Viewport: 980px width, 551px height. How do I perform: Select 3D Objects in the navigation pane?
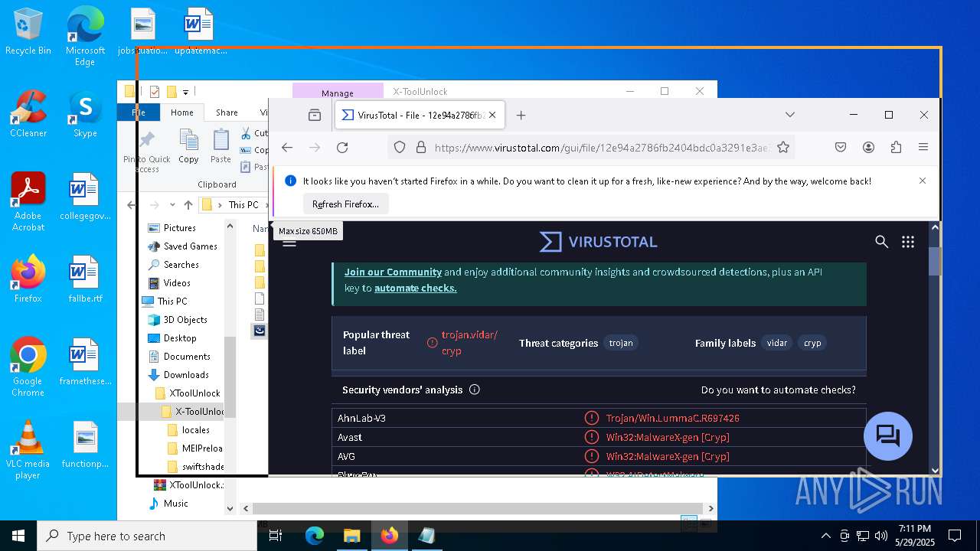pyautogui.click(x=185, y=320)
